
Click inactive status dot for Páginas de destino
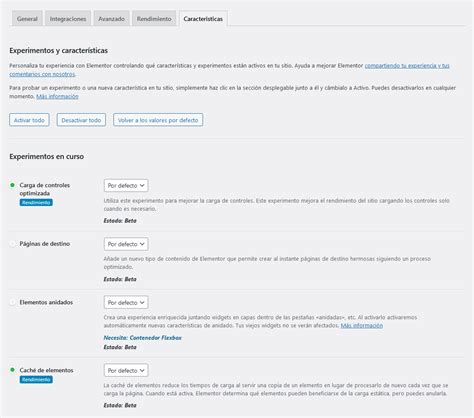coord(12,244)
